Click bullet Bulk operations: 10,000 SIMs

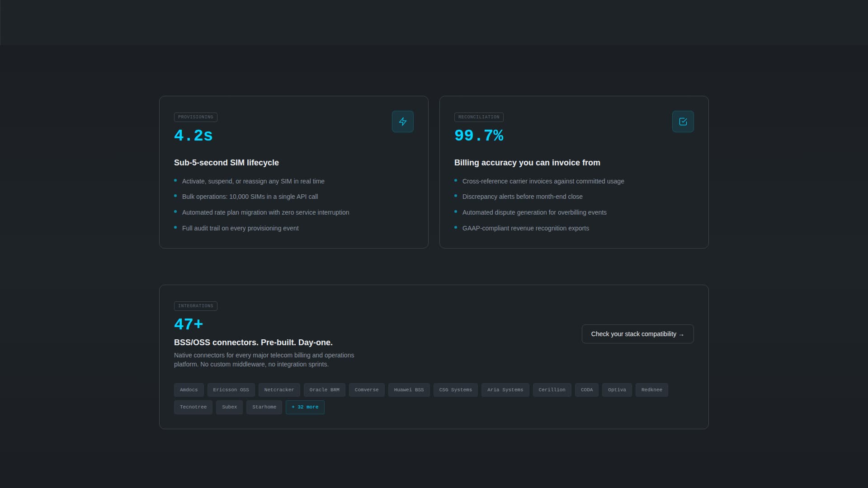tap(250, 197)
